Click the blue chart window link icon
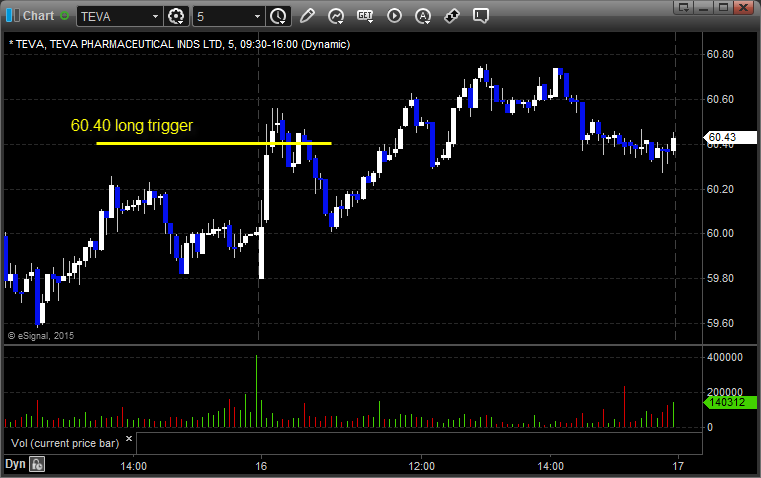 click(x=13, y=16)
